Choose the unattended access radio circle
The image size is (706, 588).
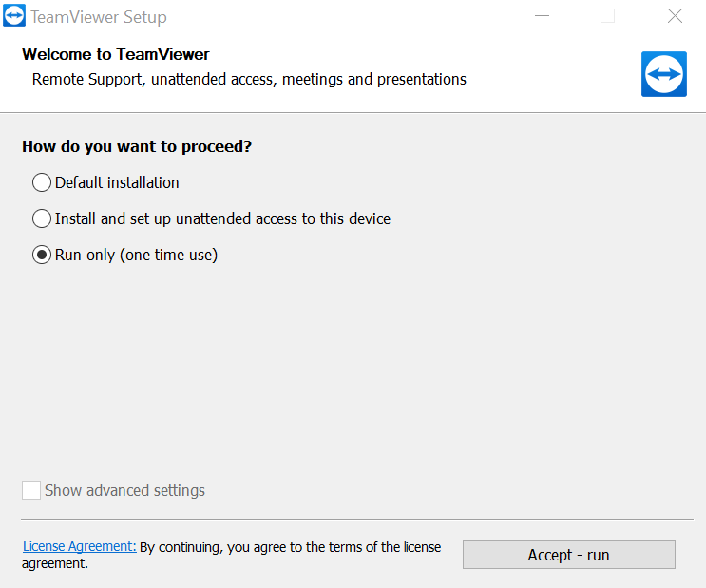point(42,218)
